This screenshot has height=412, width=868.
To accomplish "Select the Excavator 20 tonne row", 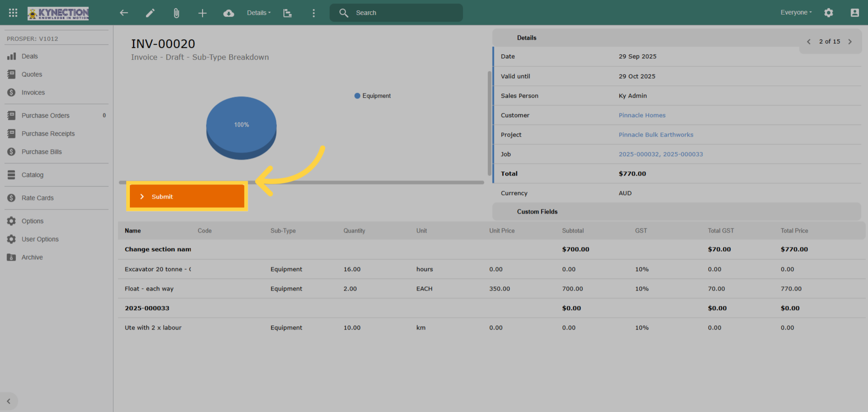I will [x=492, y=269].
